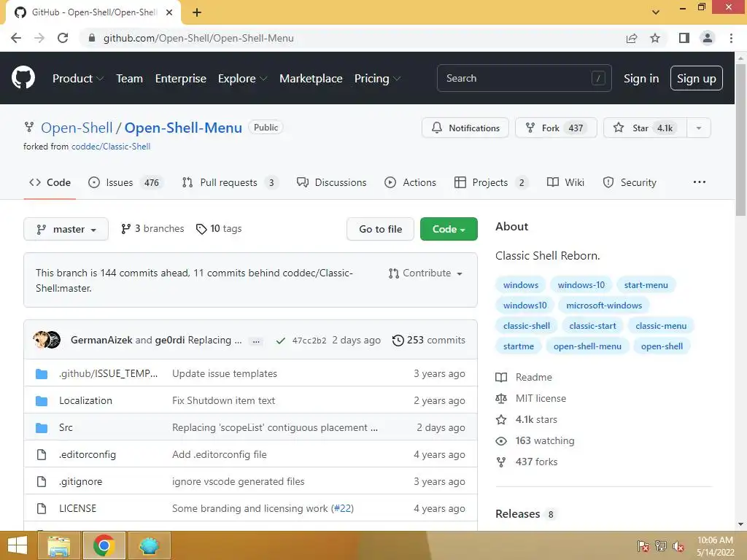Click the start-menu topic tag
The height and width of the screenshot is (560, 747).
click(x=646, y=285)
